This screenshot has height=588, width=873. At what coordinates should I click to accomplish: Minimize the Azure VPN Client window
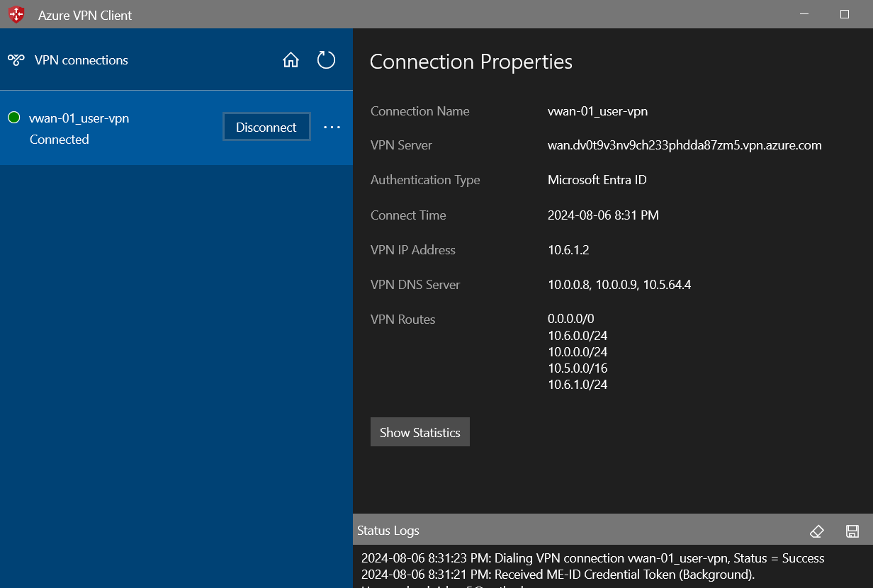click(804, 14)
